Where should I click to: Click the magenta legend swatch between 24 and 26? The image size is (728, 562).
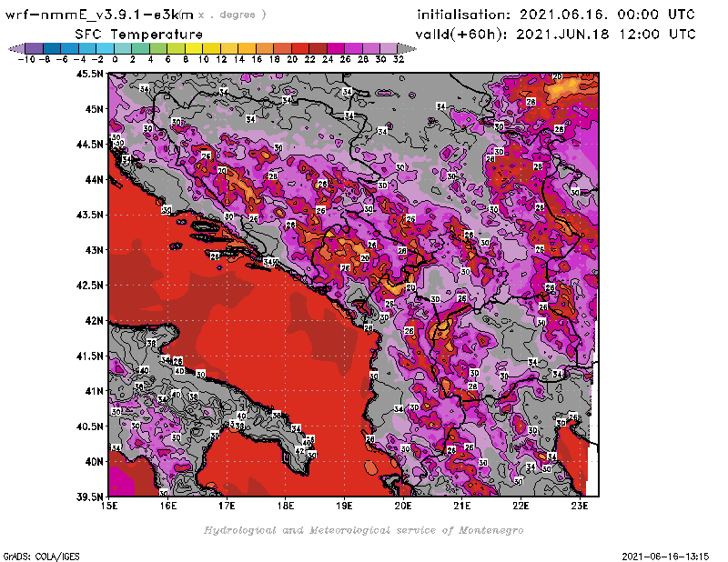click(336, 48)
